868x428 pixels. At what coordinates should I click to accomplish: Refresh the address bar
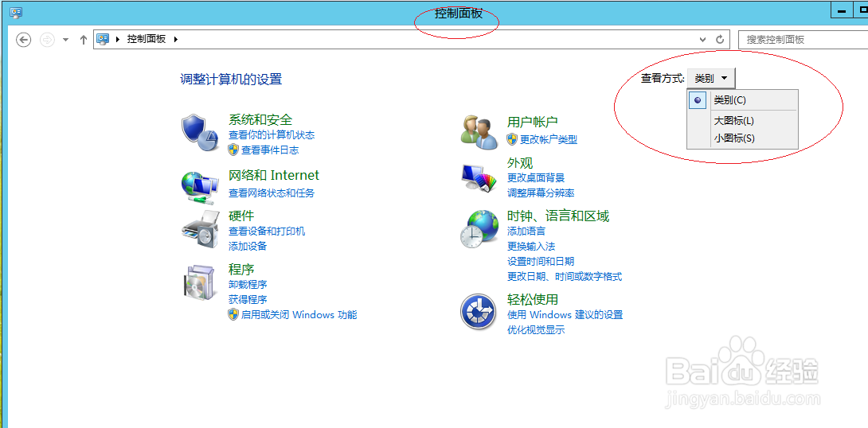point(720,40)
